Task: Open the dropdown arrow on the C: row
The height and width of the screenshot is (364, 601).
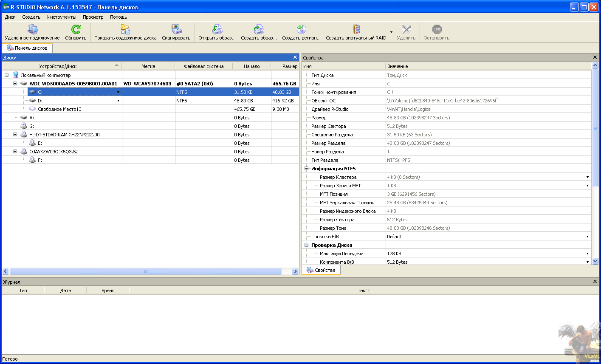Action: (118, 92)
